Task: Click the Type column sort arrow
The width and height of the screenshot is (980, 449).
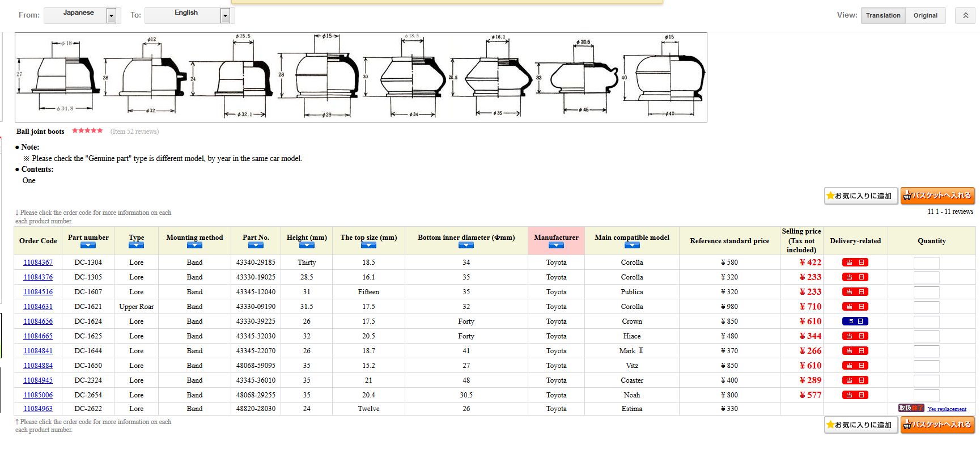Action: [x=136, y=245]
